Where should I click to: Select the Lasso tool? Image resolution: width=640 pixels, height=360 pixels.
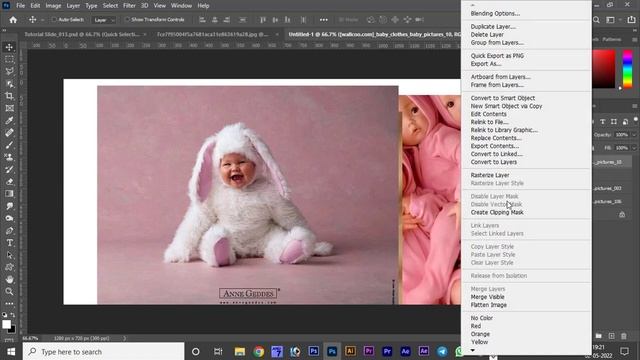click(x=9, y=71)
